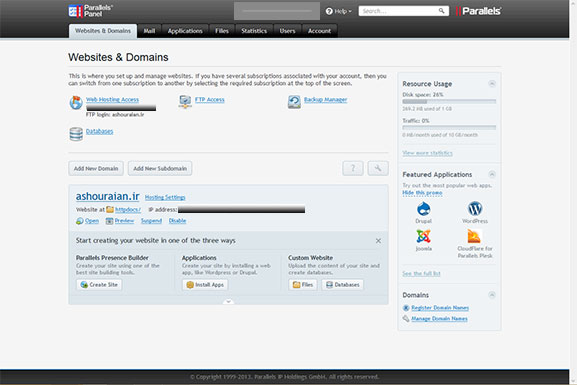Open the WordPress application icon

(475, 209)
